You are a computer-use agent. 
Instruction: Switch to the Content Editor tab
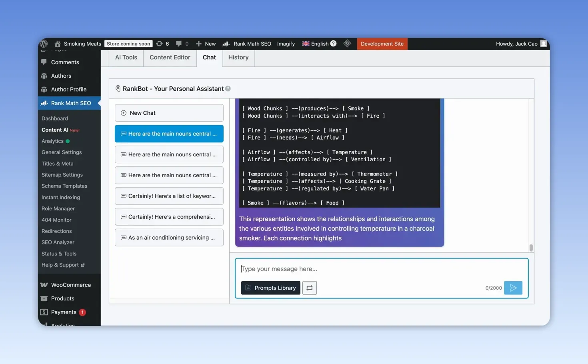click(x=170, y=58)
